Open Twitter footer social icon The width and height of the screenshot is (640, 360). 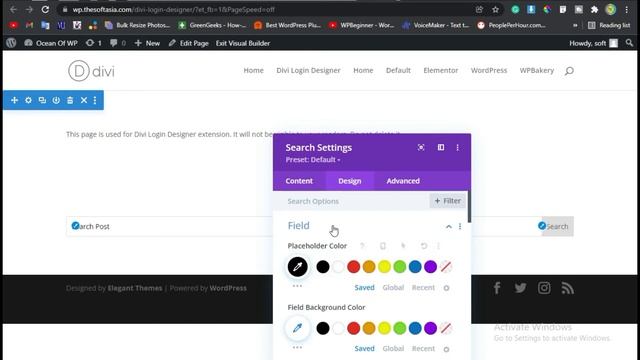click(x=520, y=288)
